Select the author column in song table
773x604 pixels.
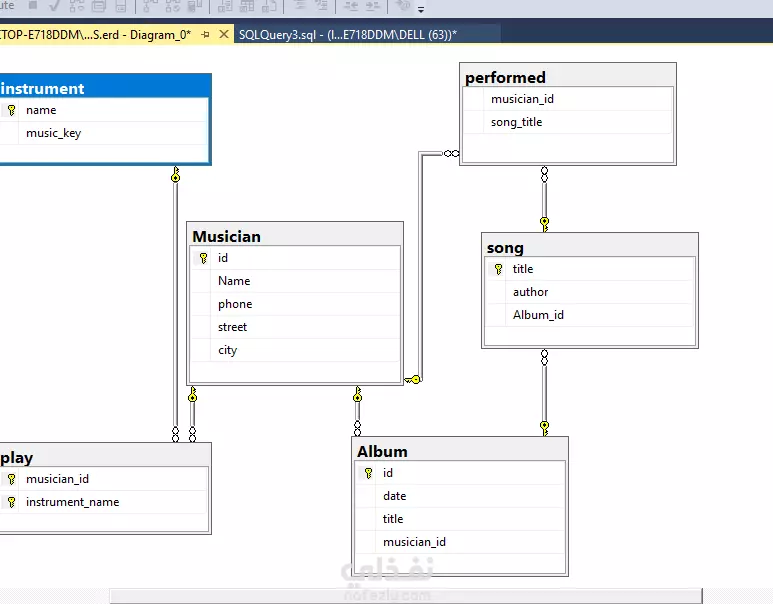[590, 292]
